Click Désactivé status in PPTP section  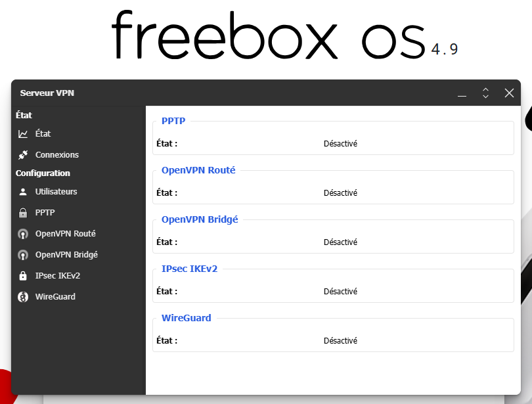340,144
